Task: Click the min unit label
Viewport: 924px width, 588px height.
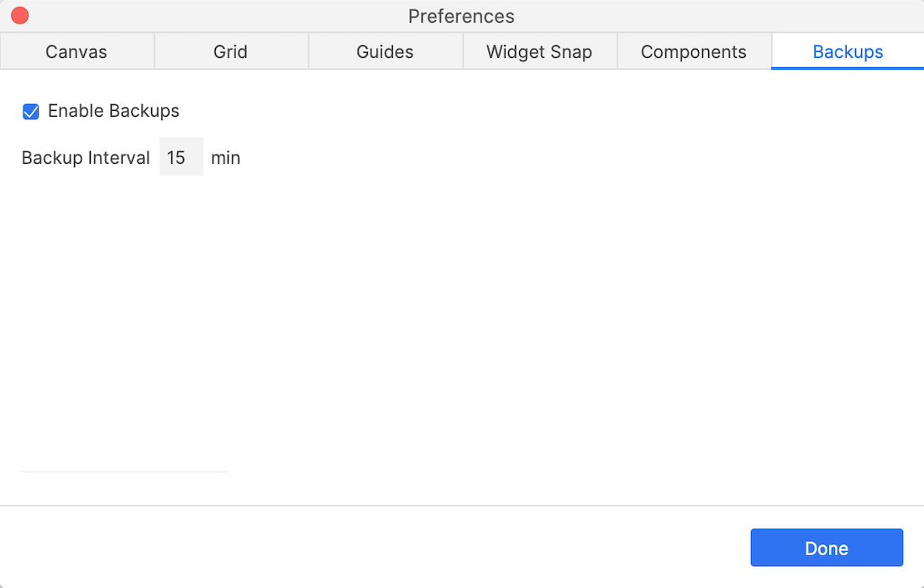Action: click(x=225, y=157)
